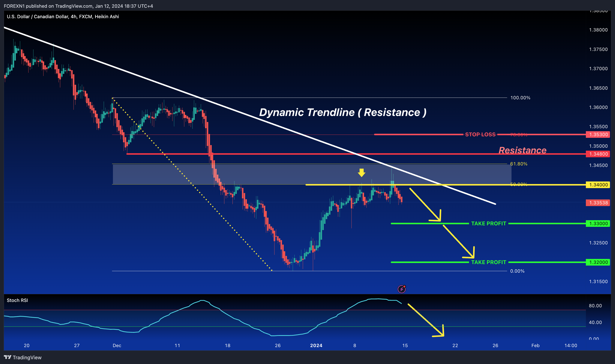Click the FOREXN1 published header text

click(78, 6)
